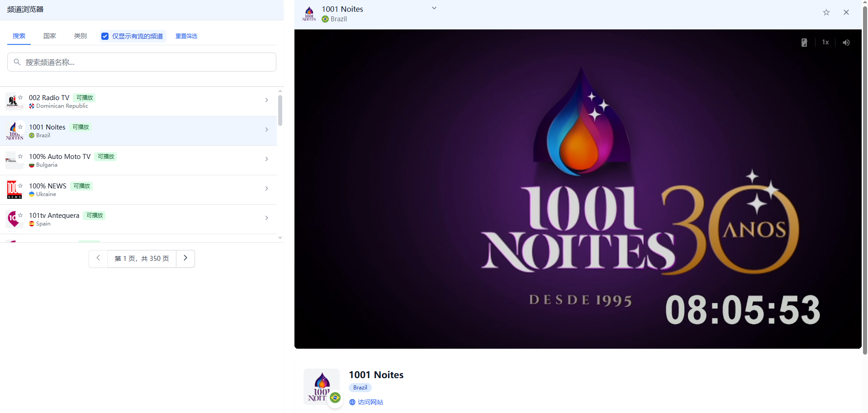This screenshot has height=413, width=868.
Task: Star the 100% NEWS channel
Action: (x=20, y=186)
